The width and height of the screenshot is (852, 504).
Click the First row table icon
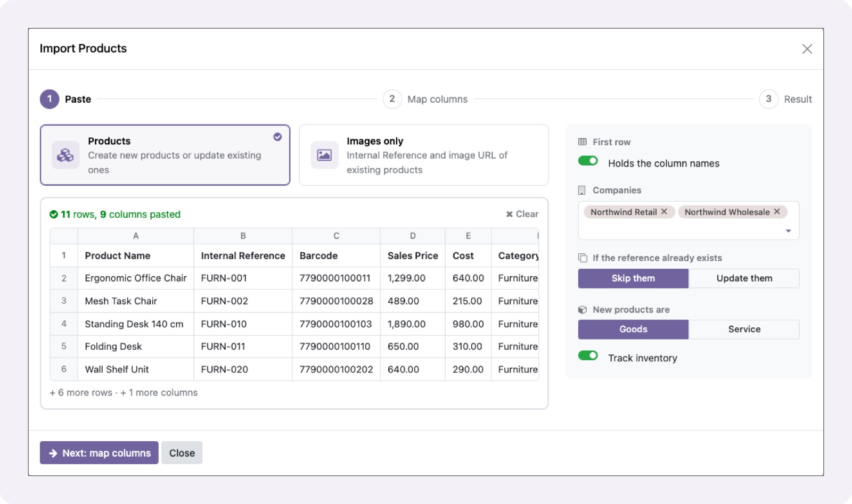point(582,142)
